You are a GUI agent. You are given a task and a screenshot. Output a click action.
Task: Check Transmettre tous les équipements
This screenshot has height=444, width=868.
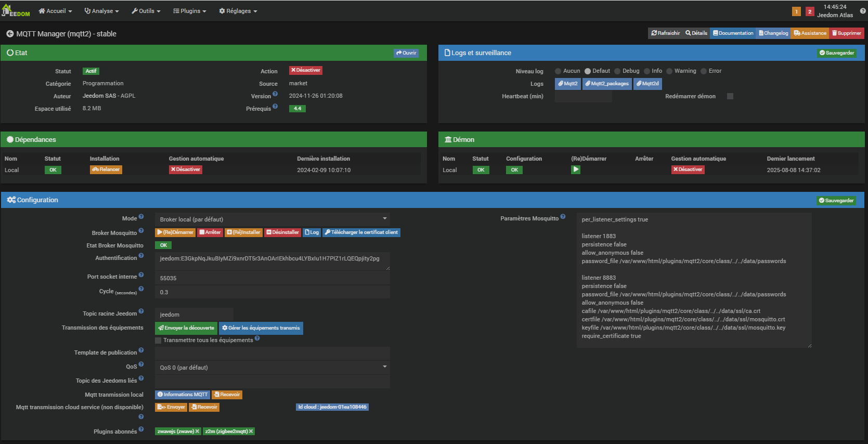(158, 341)
